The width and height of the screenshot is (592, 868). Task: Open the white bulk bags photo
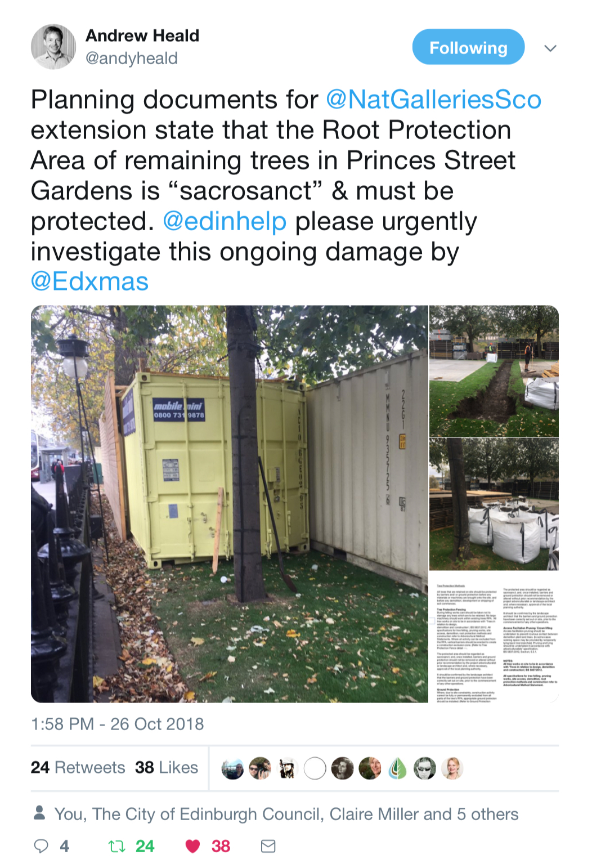tap(494, 504)
